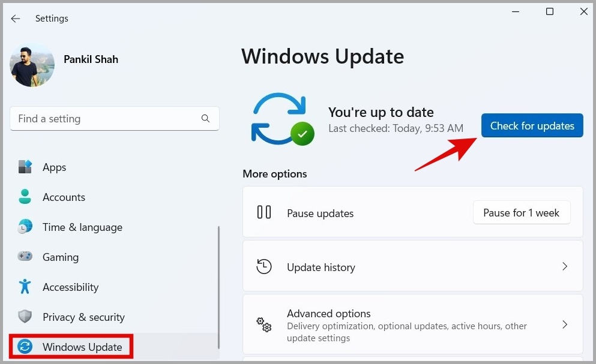Click the Privacy & security shield icon
This screenshot has width=596, height=364.
25,316
